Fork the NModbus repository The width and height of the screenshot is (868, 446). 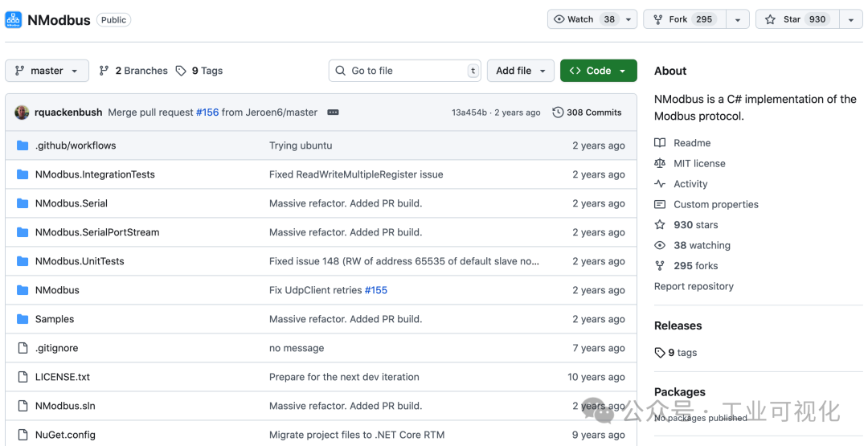coord(684,19)
